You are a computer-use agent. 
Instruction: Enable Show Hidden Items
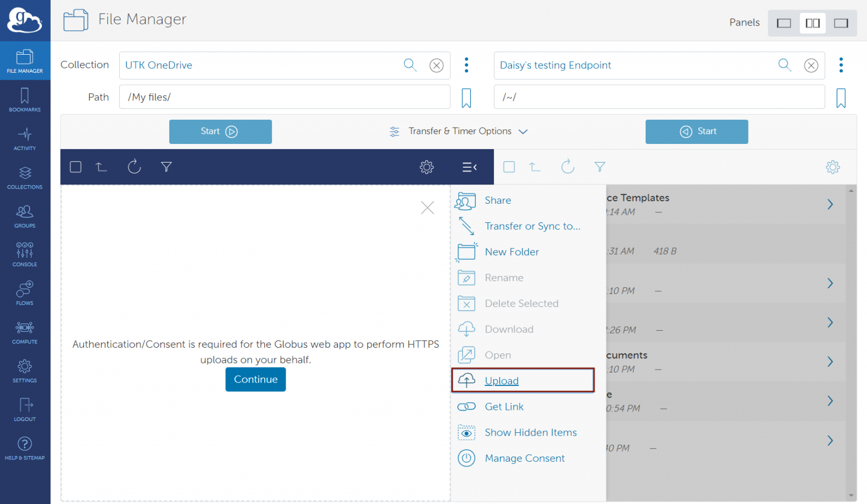(x=530, y=432)
